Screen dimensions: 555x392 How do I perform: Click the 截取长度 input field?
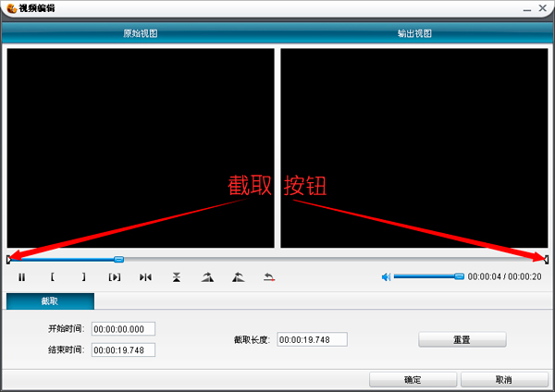tap(312, 339)
